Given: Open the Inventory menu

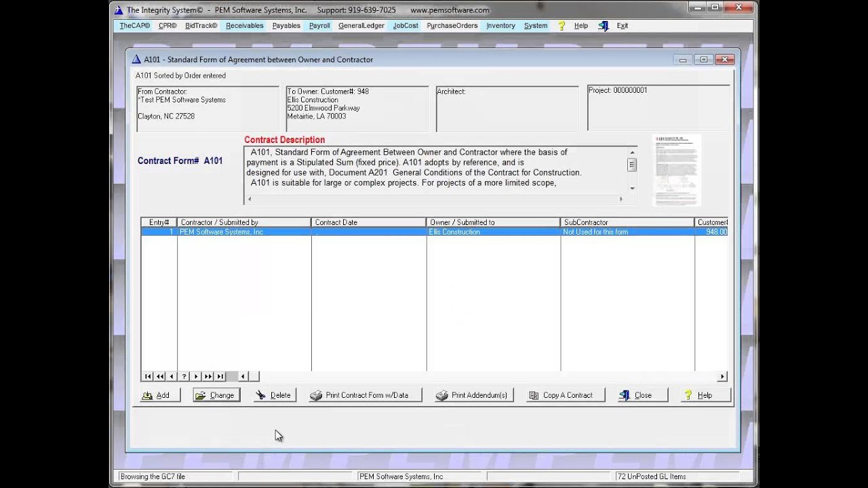Looking at the screenshot, I should pyautogui.click(x=500, y=26).
